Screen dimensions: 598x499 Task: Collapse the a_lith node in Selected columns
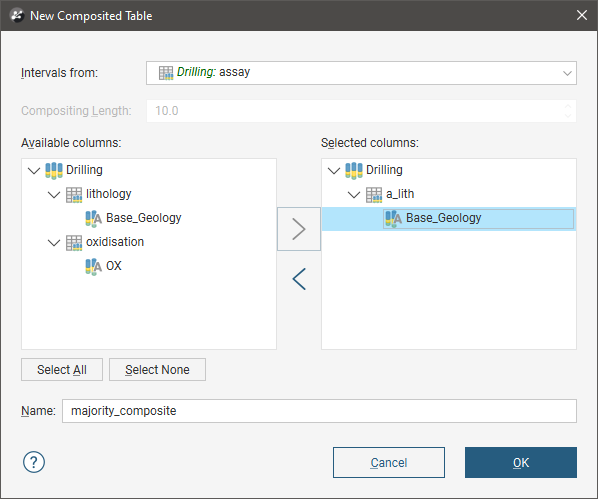pyautogui.click(x=354, y=195)
